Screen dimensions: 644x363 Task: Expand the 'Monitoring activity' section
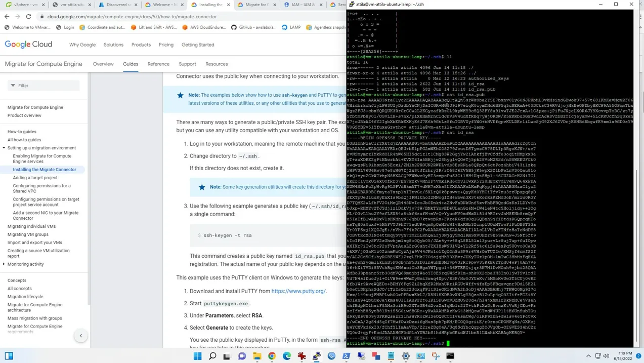point(4,264)
